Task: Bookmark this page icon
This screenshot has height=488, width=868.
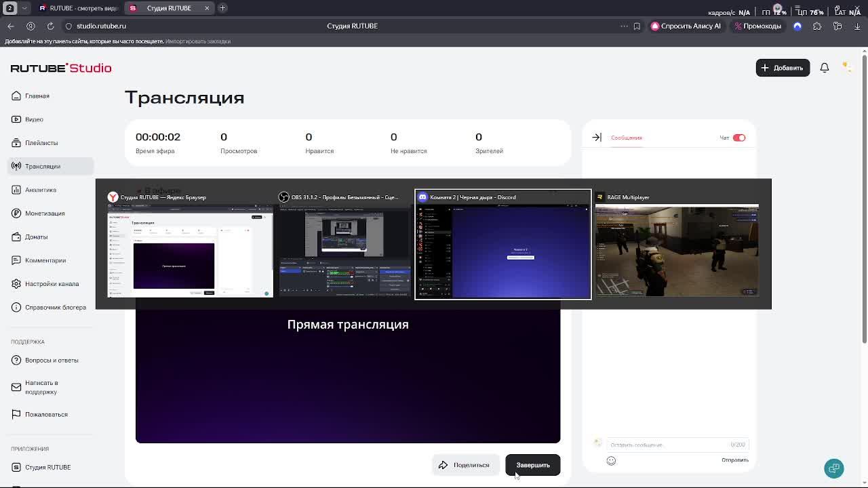Action: click(637, 26)
